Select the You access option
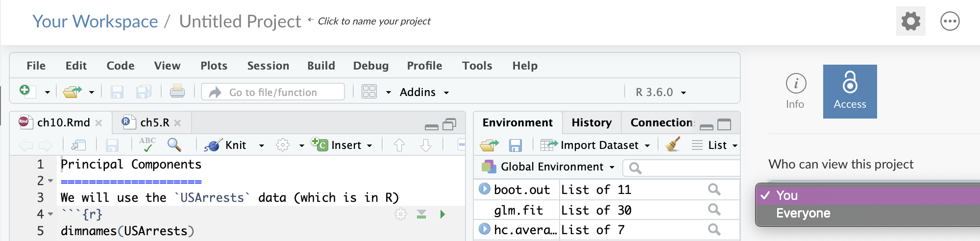The image size is (980, 241). [787, 195]
